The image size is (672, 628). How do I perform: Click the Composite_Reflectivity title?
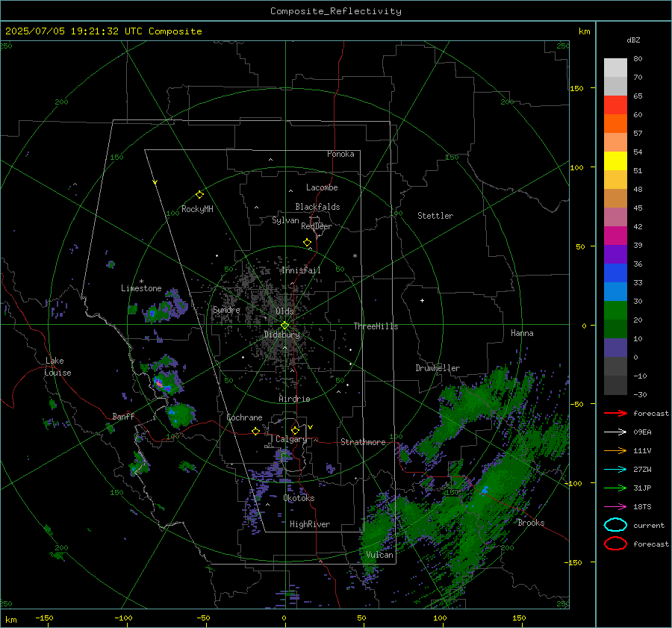tap(335, 11)
